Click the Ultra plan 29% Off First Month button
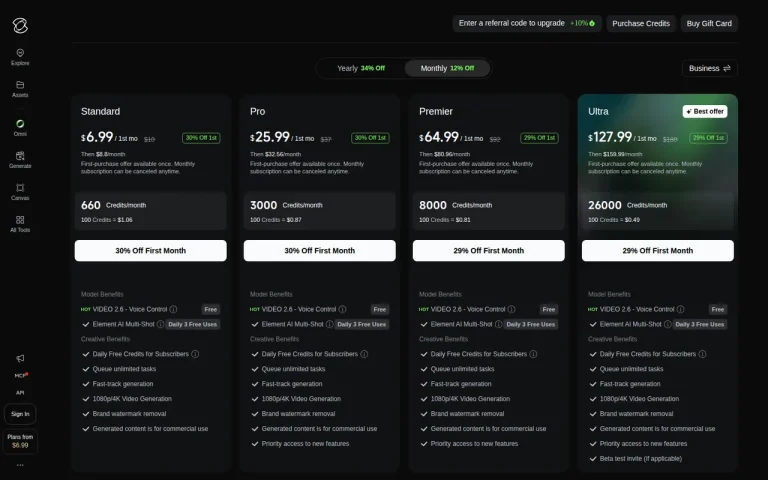768x480 pixels. (657, 251)
